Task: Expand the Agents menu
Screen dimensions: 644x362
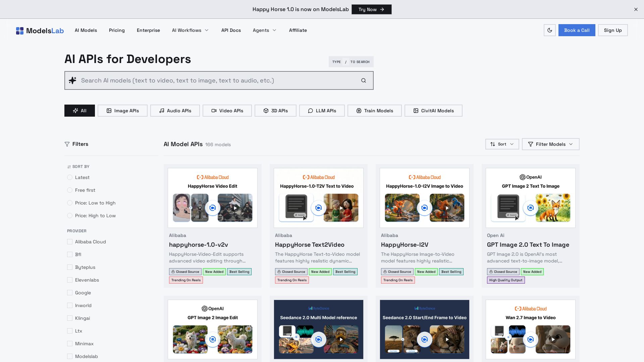Action: click(265, 30)
